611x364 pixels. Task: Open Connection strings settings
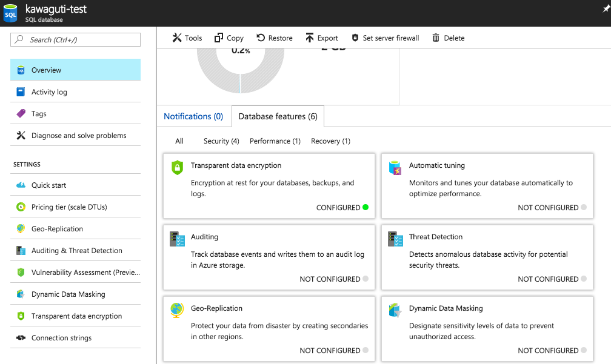pos(75,337)
